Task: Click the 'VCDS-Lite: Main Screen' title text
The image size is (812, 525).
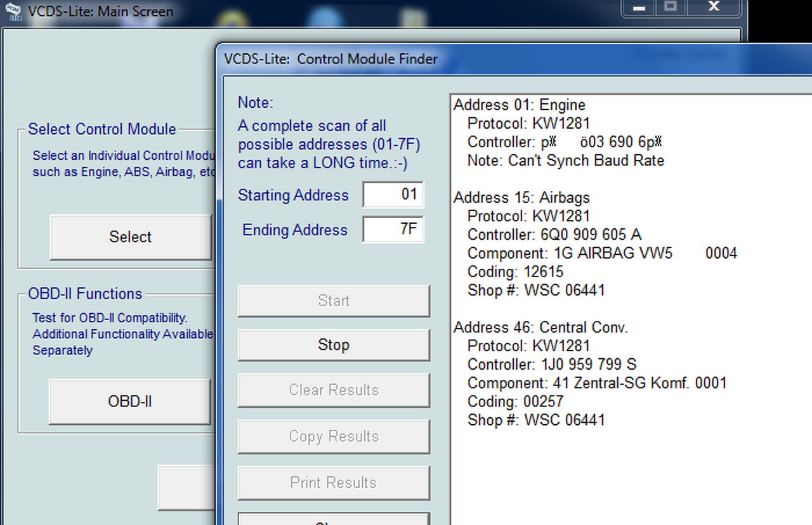Action: 101,11
